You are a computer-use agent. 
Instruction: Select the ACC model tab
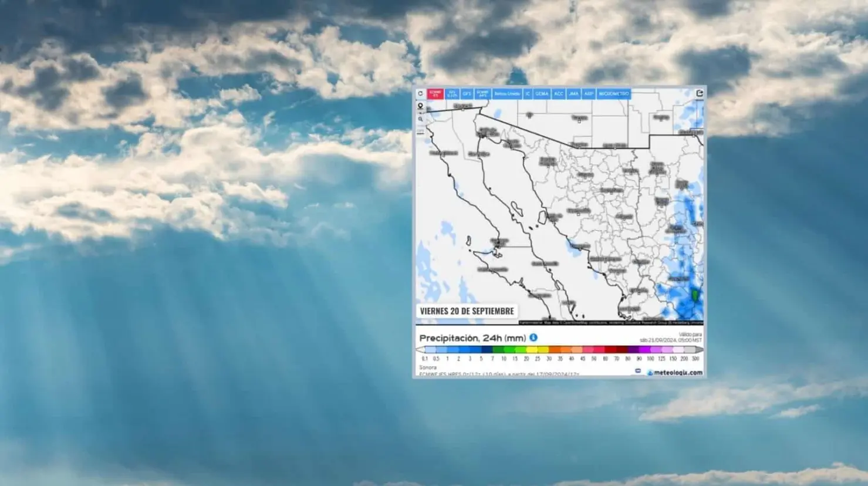point(559,94)
